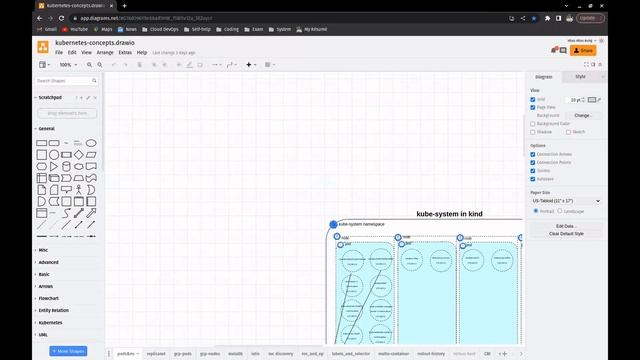Open the Extras menu

[125, 53]
